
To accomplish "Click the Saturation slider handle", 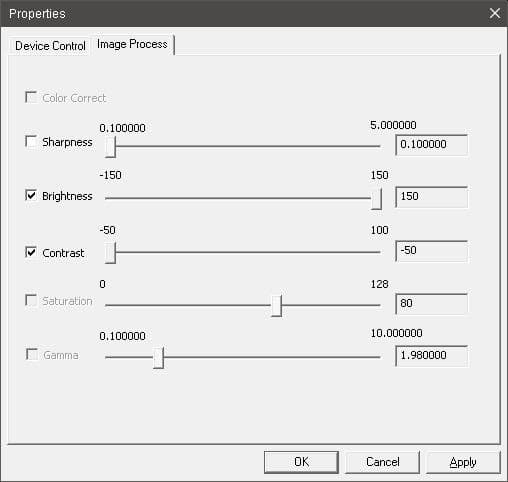I will click(x=276, y=306).
